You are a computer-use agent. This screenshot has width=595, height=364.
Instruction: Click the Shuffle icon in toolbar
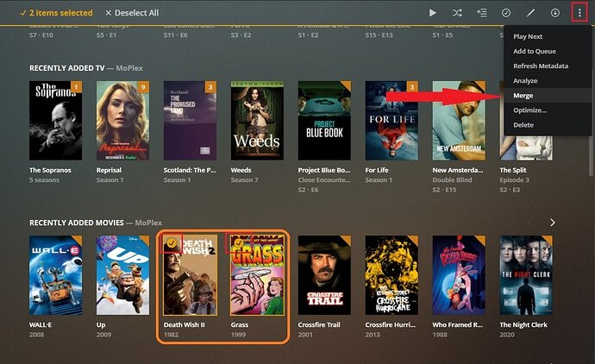(457, 13)
